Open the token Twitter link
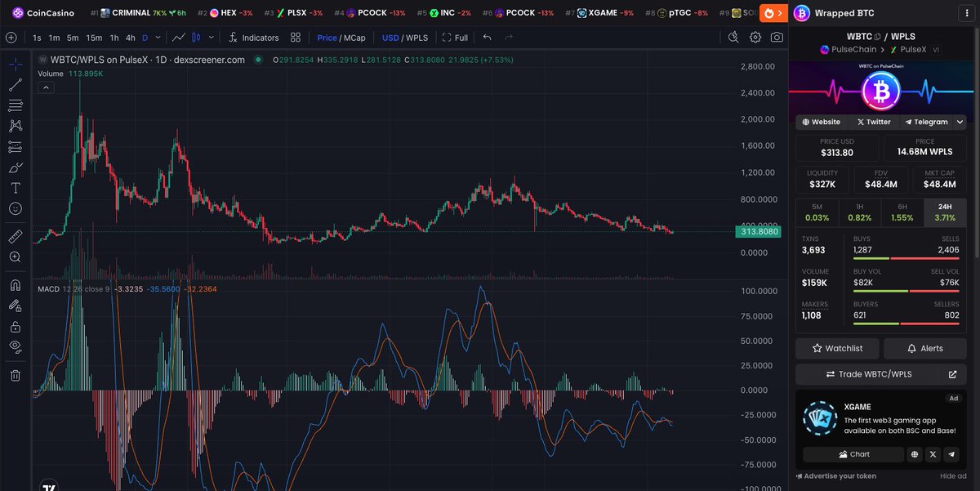Image resolution: width=980 pixels, height=491 pixels. pos(874,122)
